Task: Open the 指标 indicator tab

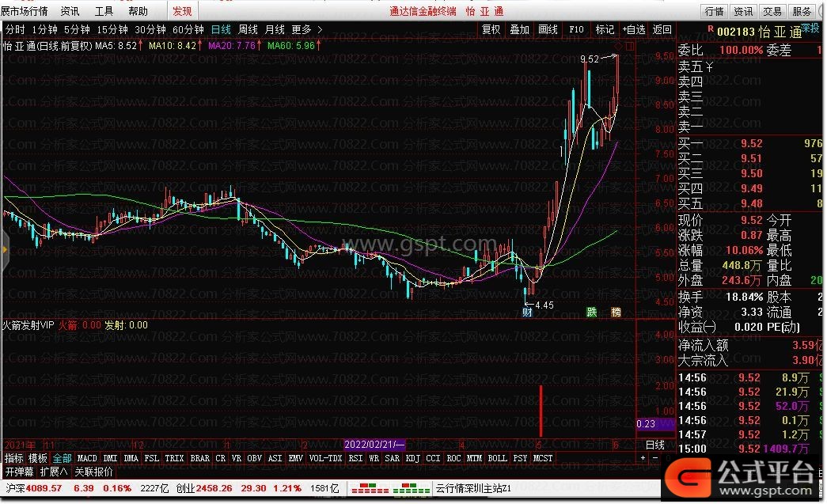Action: pyautogui.click(x=13, y=458)
